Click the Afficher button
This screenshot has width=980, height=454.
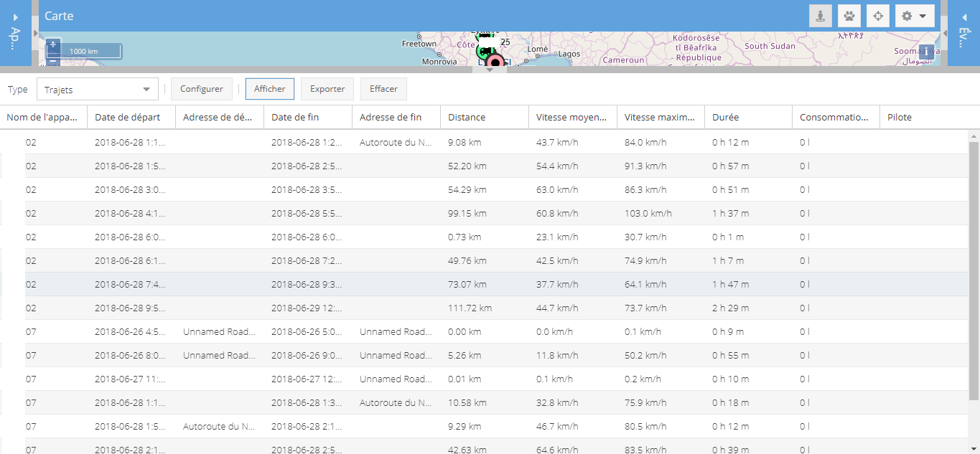tap(269, 88)
